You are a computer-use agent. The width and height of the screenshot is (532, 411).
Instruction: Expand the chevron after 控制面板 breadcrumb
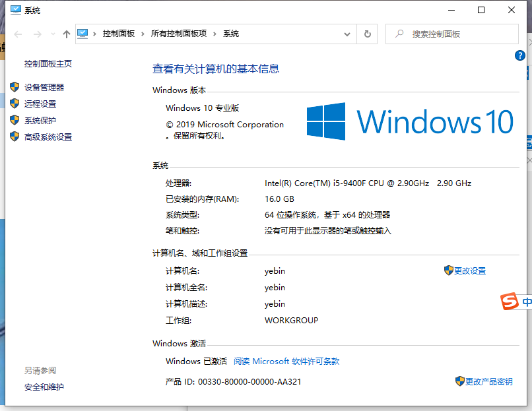(143, 34)
